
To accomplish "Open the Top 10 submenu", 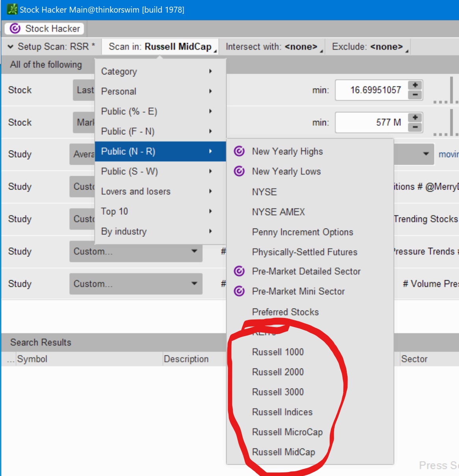I will [160, 211].
